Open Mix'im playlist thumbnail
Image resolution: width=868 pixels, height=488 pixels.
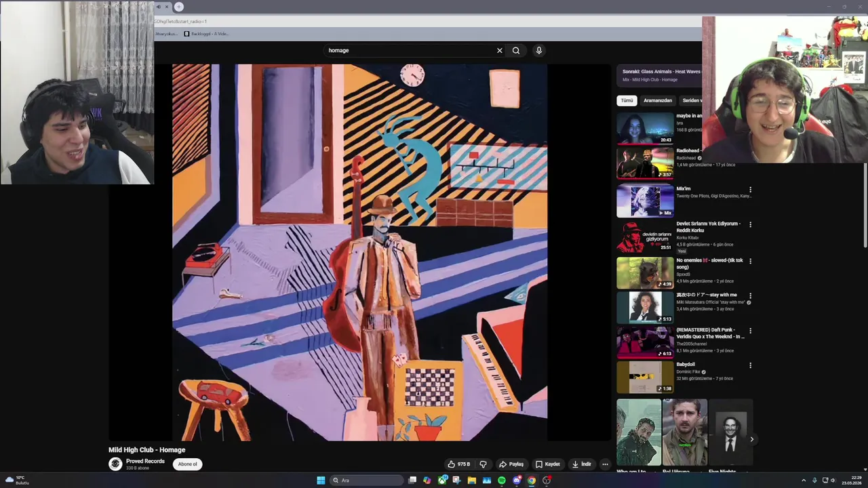click(645, 201)
